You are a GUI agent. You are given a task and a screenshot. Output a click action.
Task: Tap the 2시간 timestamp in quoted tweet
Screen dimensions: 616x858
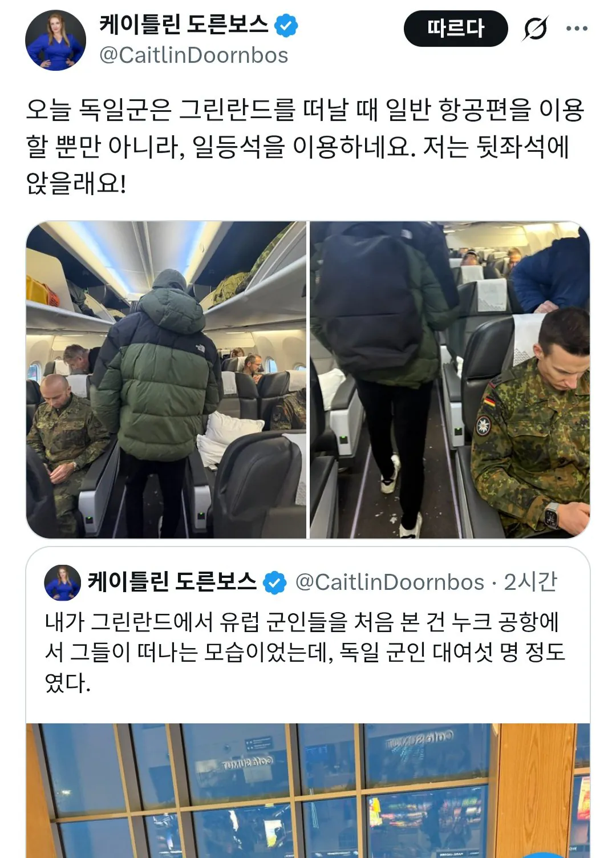[530, 582]
